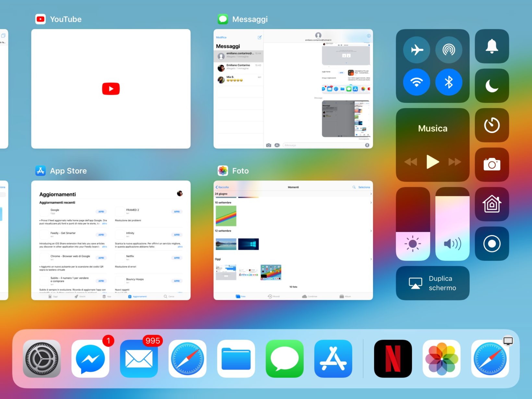This screenshot has height=399, width=532.
Task: Toggle Airplane mode
Action: point(417,50)
